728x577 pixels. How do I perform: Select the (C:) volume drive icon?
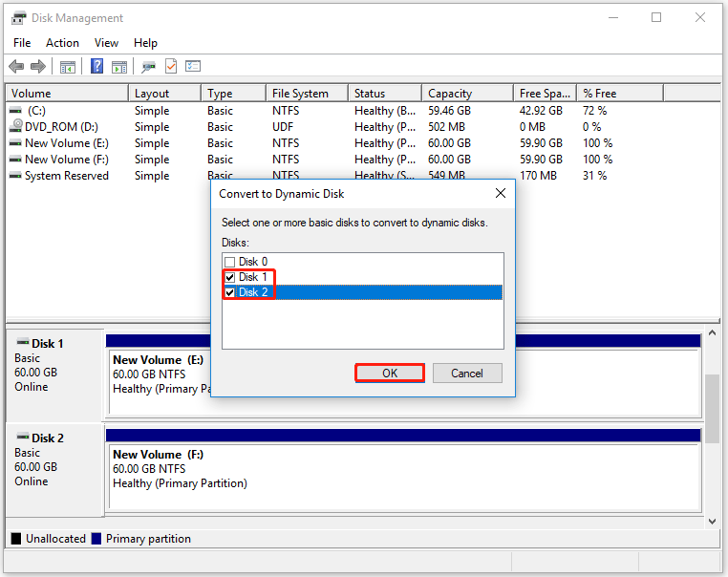point(15,111)
